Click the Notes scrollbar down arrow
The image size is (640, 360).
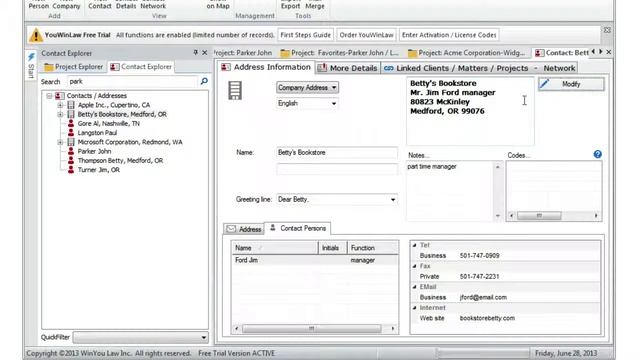point(498,216)
